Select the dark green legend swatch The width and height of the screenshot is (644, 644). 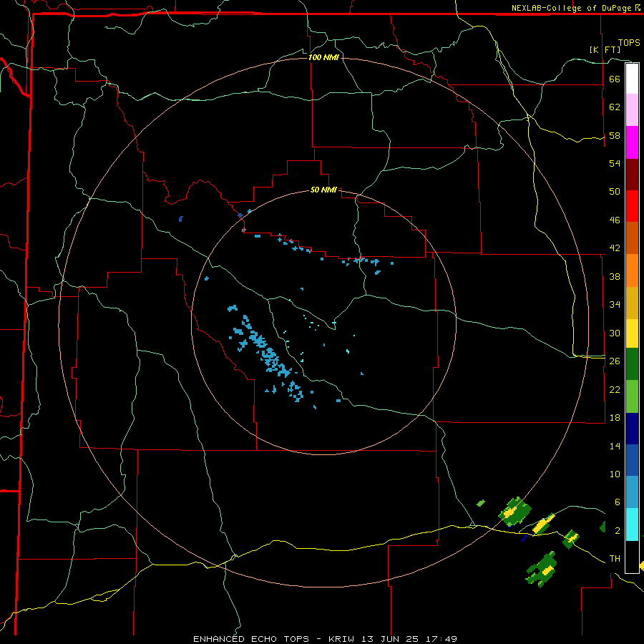point(632,364)
